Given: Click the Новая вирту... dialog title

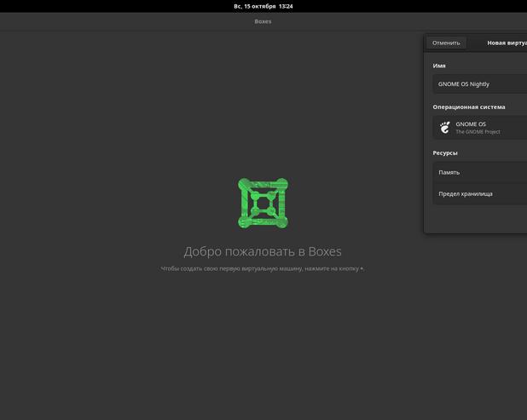Looking at the screenshot, I should 507,43.
